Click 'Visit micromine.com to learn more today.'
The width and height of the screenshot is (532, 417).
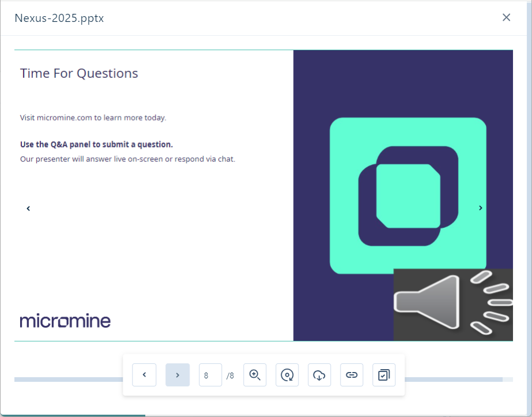[x=93, y=118]
